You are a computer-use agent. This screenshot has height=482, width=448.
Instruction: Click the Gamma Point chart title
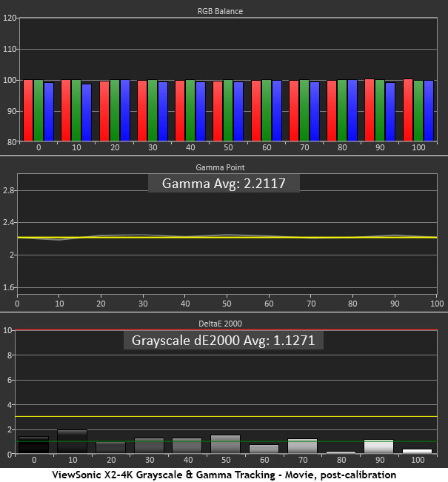click(224, 168)
